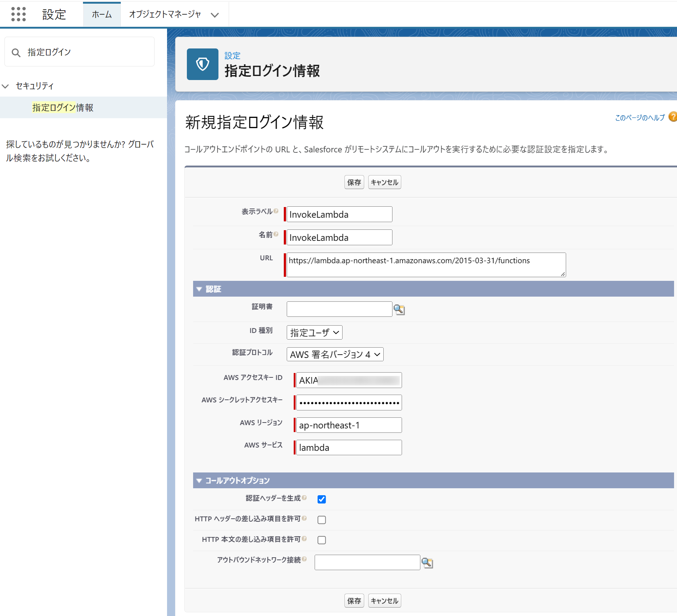Open the アウトバウンドネットワーク接続 lookup icon
This screenshot has width=677, height=616.
pos(427,562)
